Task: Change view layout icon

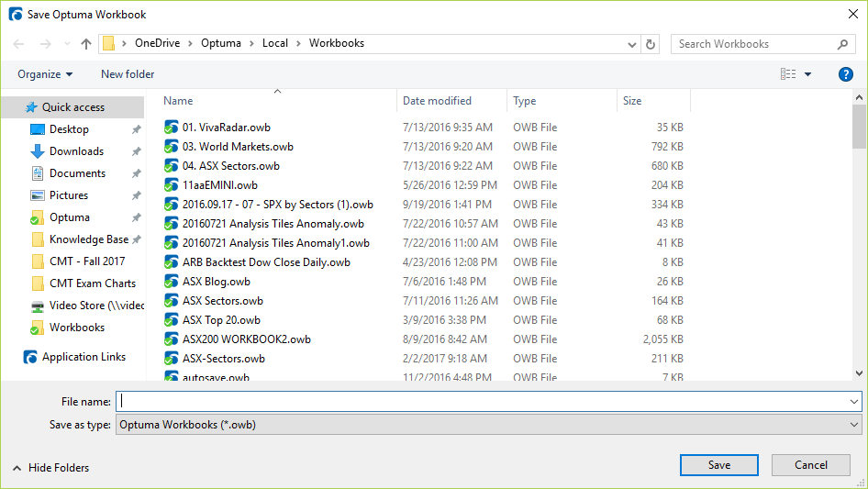Action: pyautogui.click(x=788, y=73)
